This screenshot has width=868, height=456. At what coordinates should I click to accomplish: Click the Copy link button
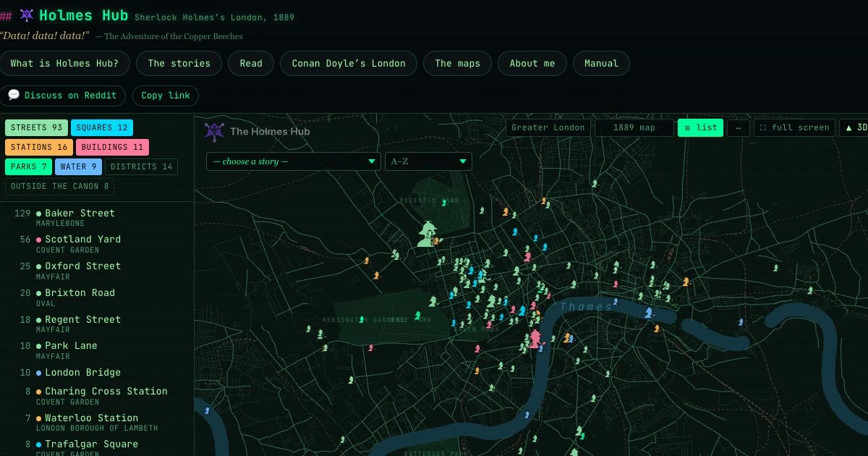point(166,96)
